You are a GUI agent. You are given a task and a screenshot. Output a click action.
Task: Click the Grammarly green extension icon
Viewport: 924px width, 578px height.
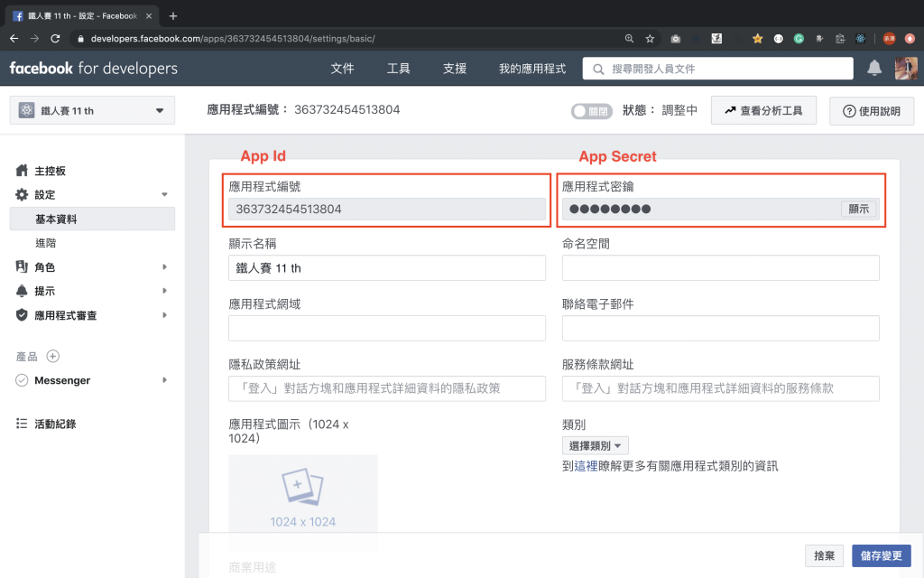click(x=799, y=38)
